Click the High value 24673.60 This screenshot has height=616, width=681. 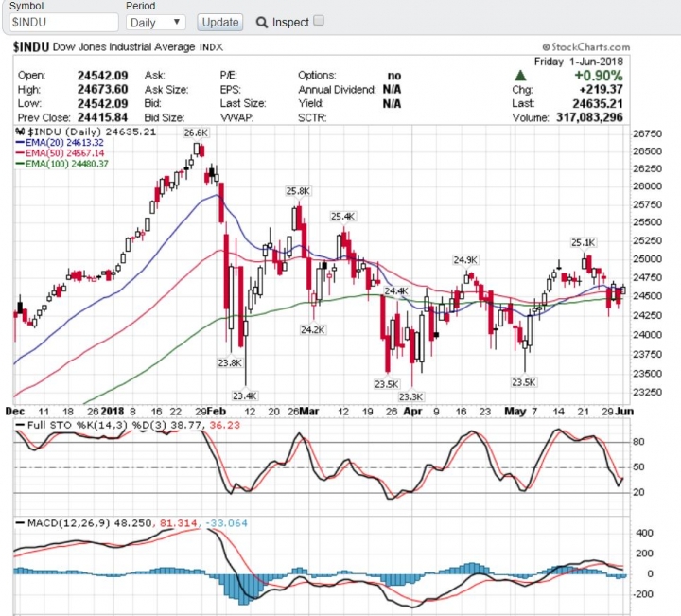pyautogui.click(x=102, y=90)
